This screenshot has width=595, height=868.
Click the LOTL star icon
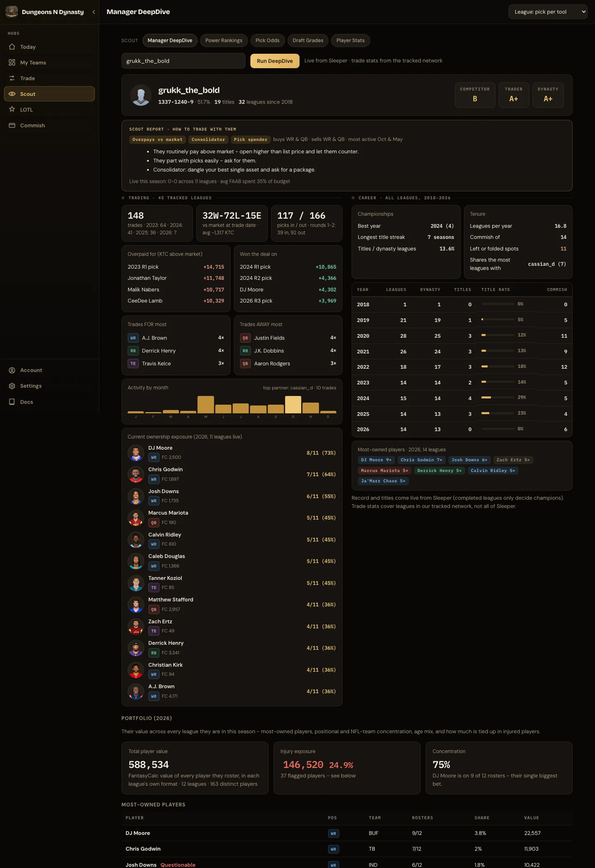[x=12, y=110]
